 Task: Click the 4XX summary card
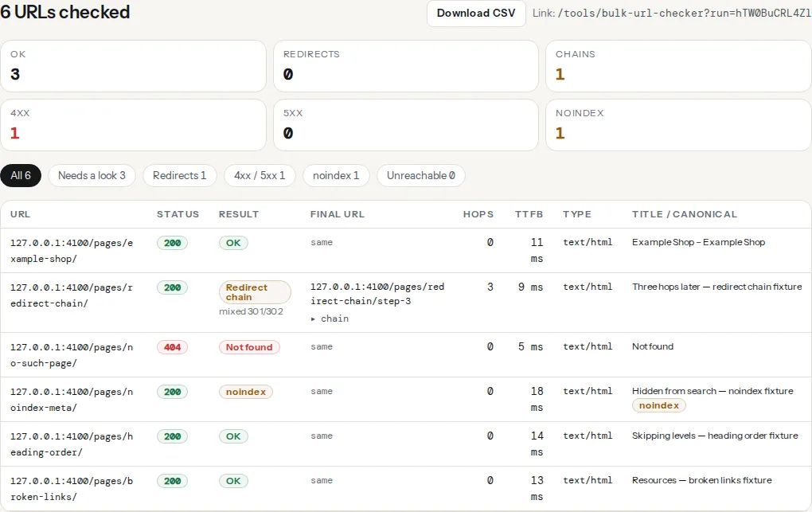coord(133,125)
